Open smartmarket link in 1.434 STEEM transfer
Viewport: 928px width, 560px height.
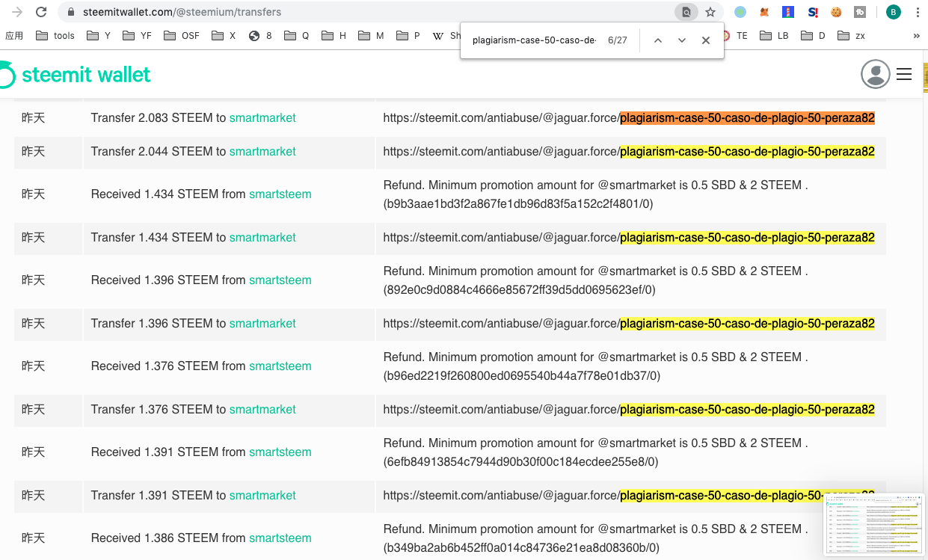[262, 237]
